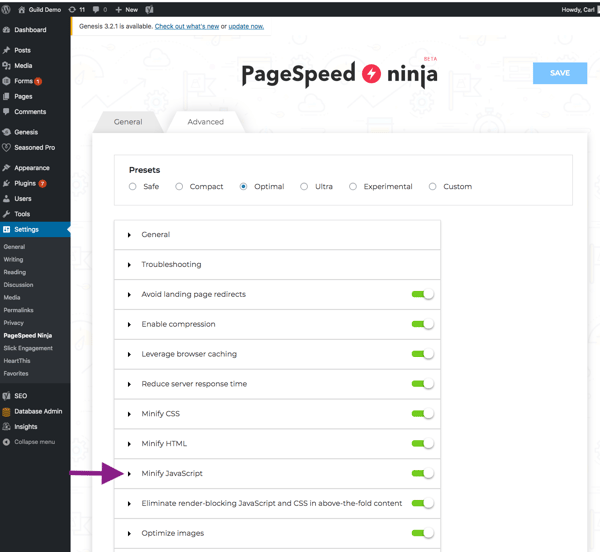Image resolution: width=600 pixels, height=552 pixels.
Task: Toggle Avoid landing page redirects switch
Action: 422,294
